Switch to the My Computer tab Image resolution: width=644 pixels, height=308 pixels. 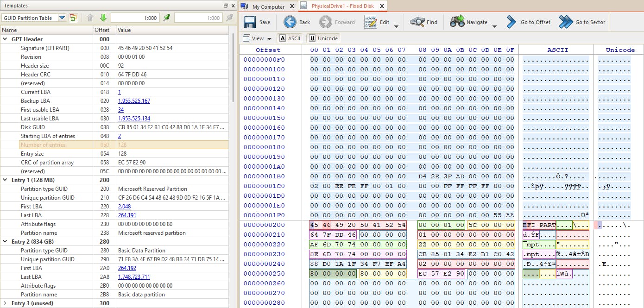click(268, 7)
